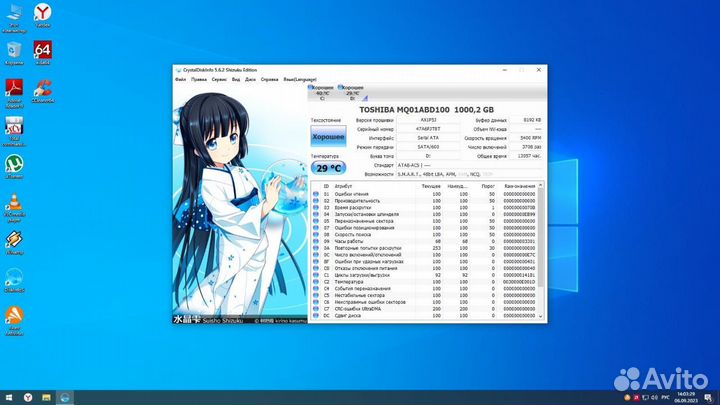720x405 pixels.
Task: Click the 5400 RPM rotation speed field
Action: (526, 138)
